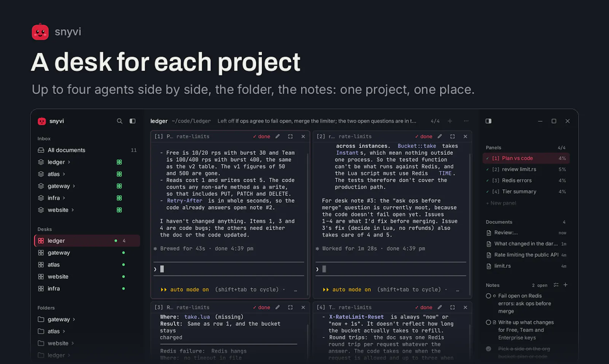Screen dimensions: 609x364
Task: Expand ledger chevron under Inbox
Action: point(69,162)
